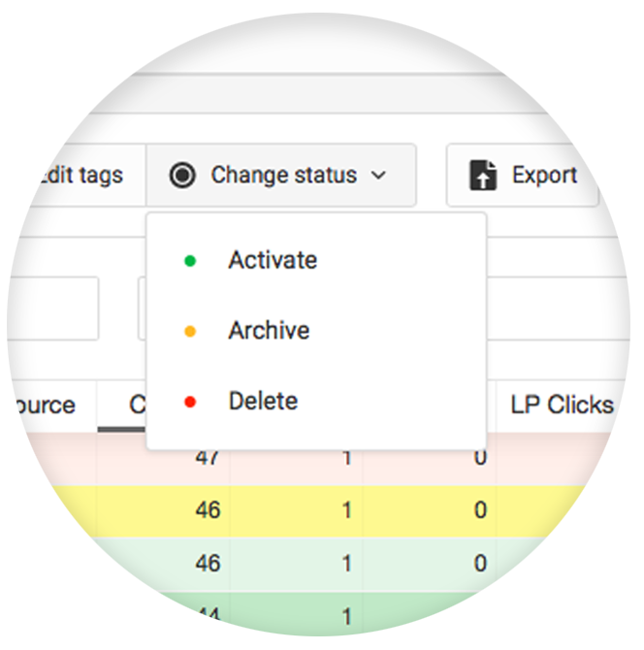
Task: Click the Export button
Action: point(523,175)
